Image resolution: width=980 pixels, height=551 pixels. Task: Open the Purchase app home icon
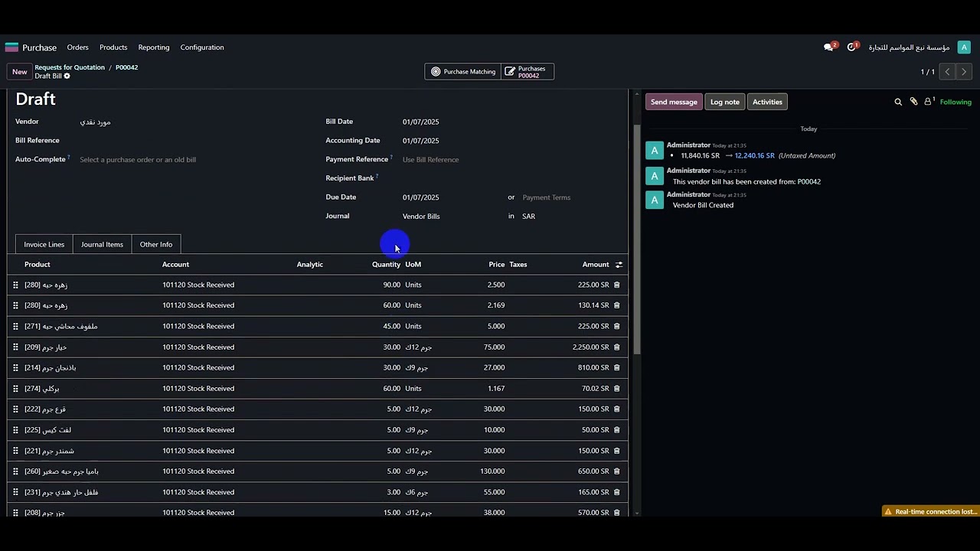11,47
